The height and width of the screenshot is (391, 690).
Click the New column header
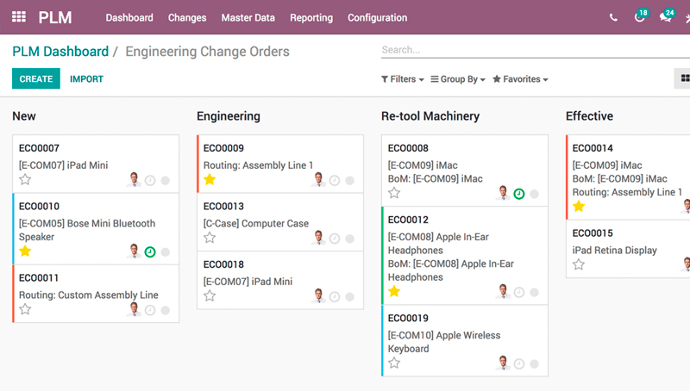coord(24,116)
